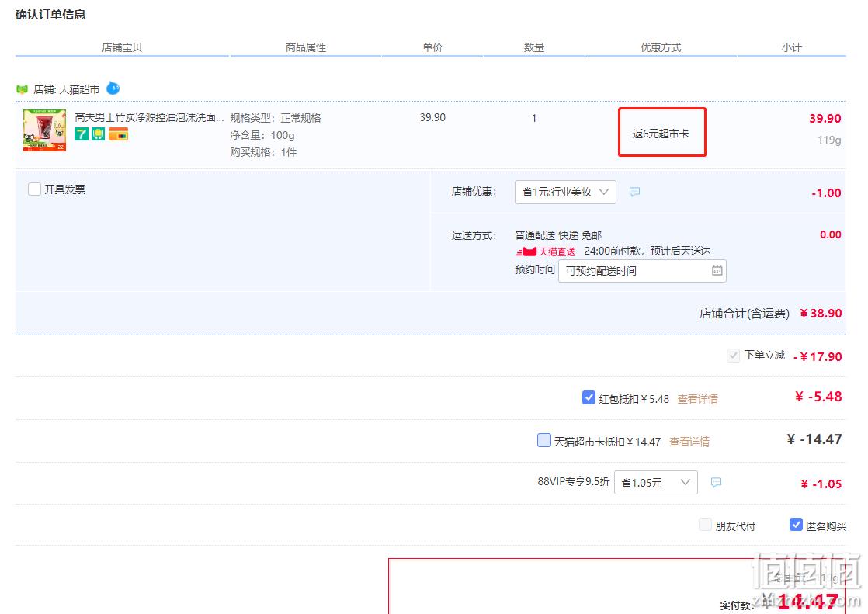Click the store total ¥38.90

click(x=821, y=314)
